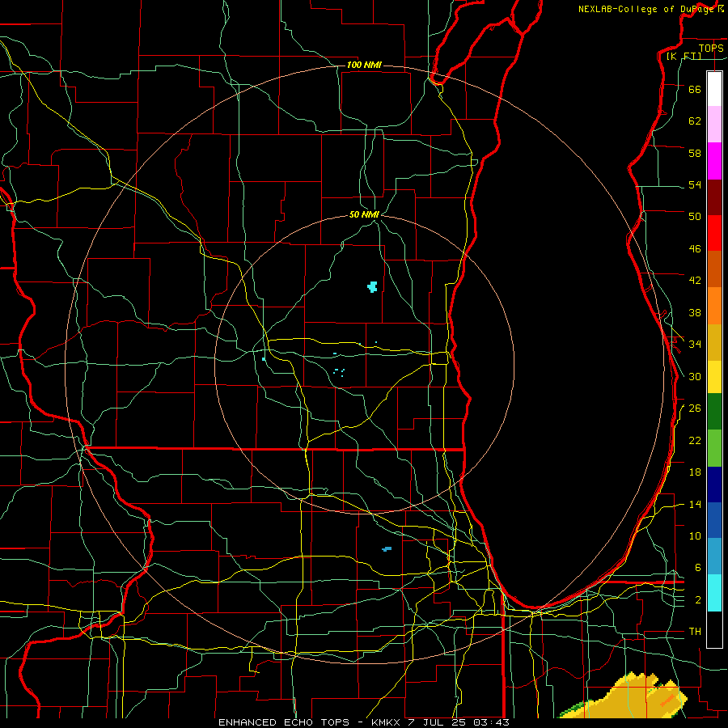This screenshot has width=728, height=728.
Task: Click the legend value "46"
Action: (695, 249)
